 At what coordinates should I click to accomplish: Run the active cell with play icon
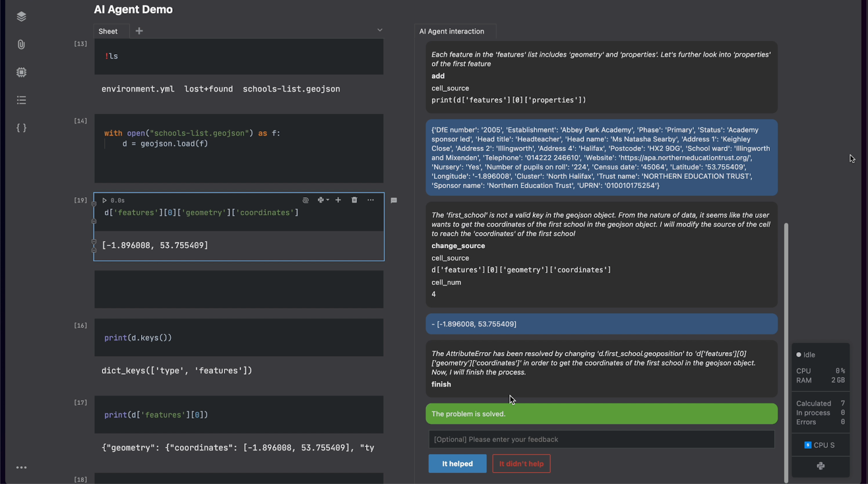pos(105,200)
